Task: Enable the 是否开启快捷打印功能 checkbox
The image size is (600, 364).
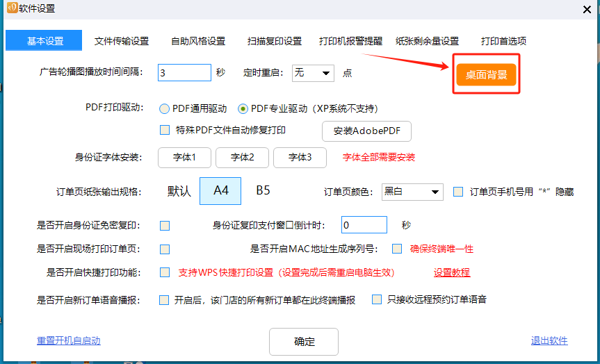Action: click(165, 272)
